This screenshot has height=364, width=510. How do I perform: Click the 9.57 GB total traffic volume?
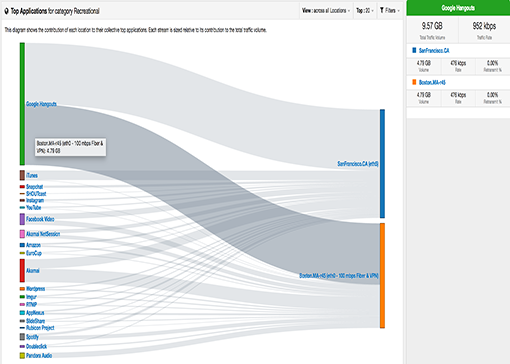click(x=432, y=26)
